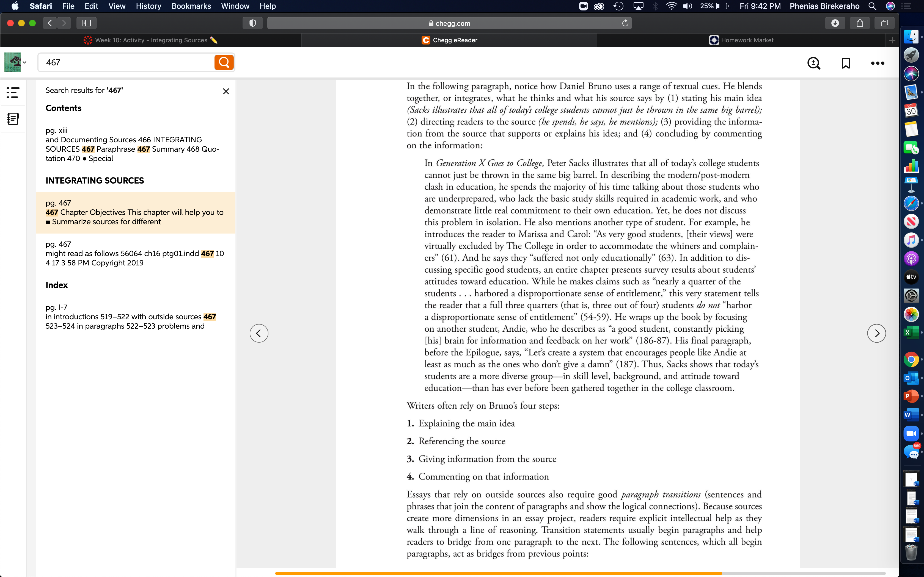Click the orange reading progress bar
This screenshot has height=577, width=924.
[x=498, y=573]
